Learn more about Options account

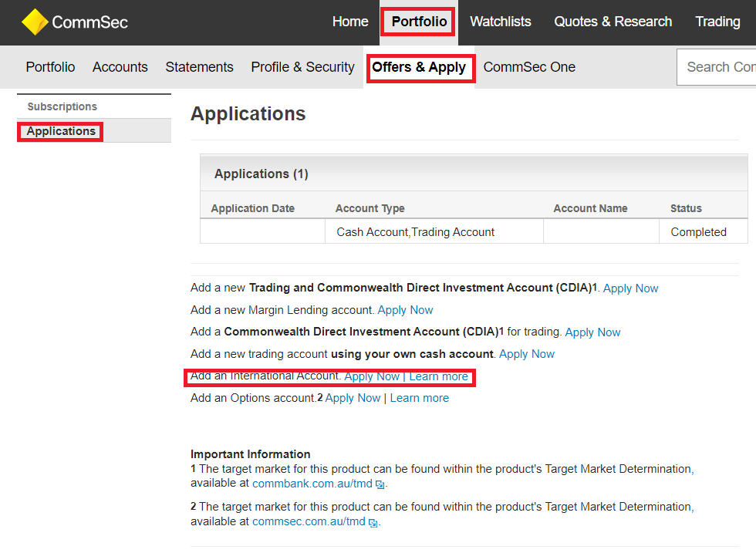coord(420,398)
